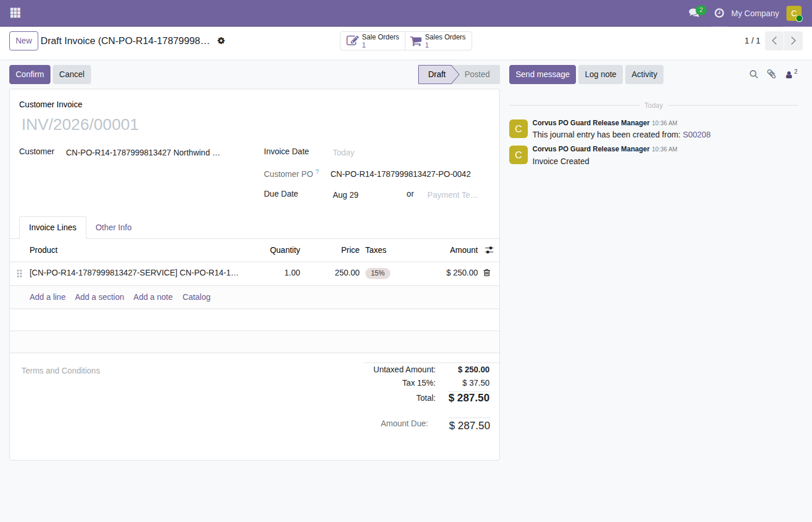The height and width of the screenshot is (522, 812).
Task: Open the Sale Orders smart button
Action: click(372, 41)
